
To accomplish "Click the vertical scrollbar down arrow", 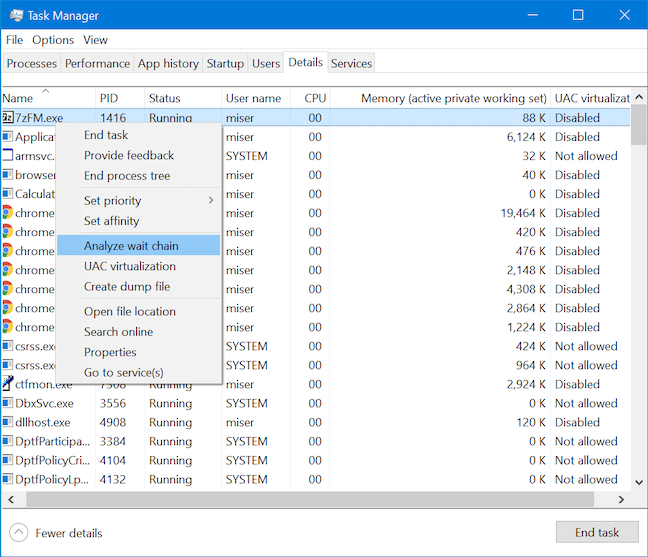I will click(639, 482).
